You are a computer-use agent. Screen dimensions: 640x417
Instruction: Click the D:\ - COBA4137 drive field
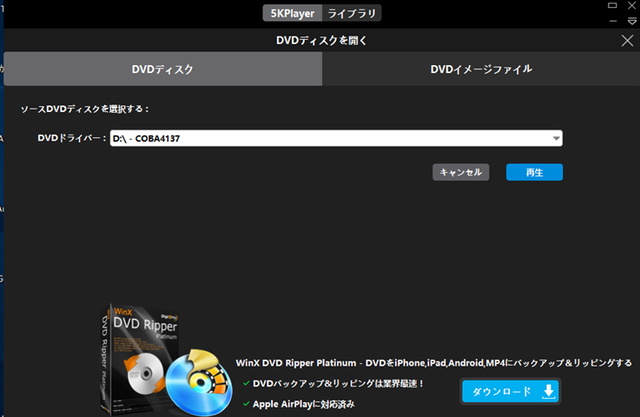coord(336,138)
